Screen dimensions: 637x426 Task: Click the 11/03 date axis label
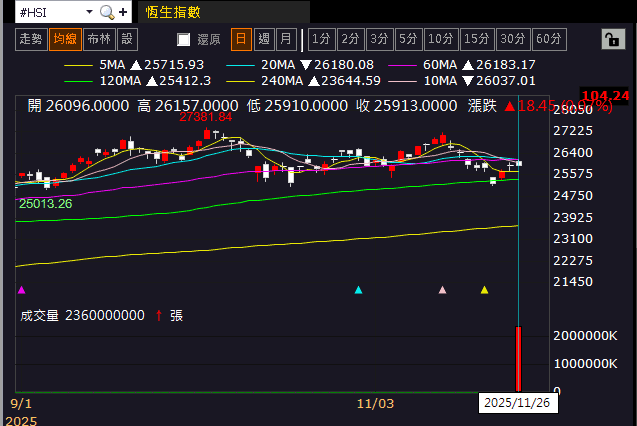tap(375, 404)
